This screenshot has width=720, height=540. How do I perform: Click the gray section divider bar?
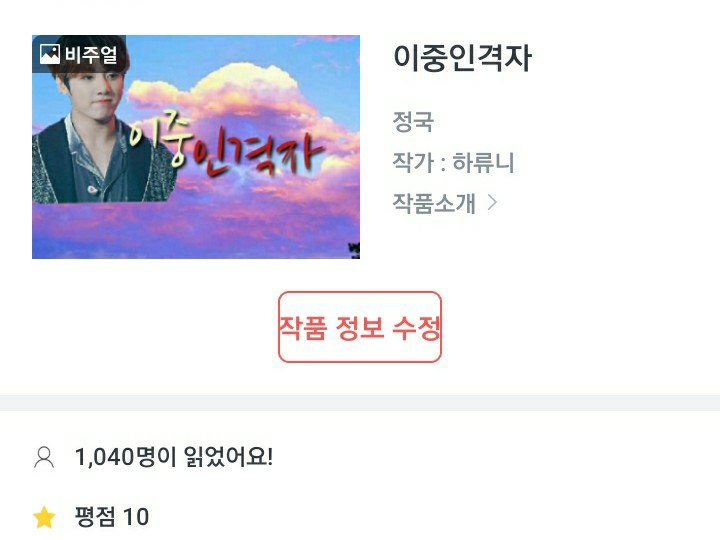point(360,403)
